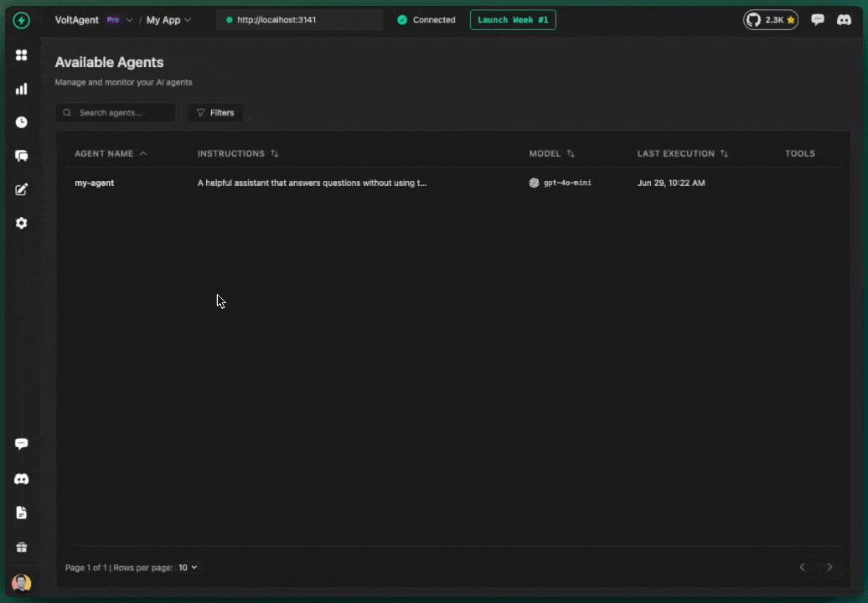The height and width of the screenshot is (603, 868).
Task: Click the Launch Week #1 button
Action: (x=513, y=20)
